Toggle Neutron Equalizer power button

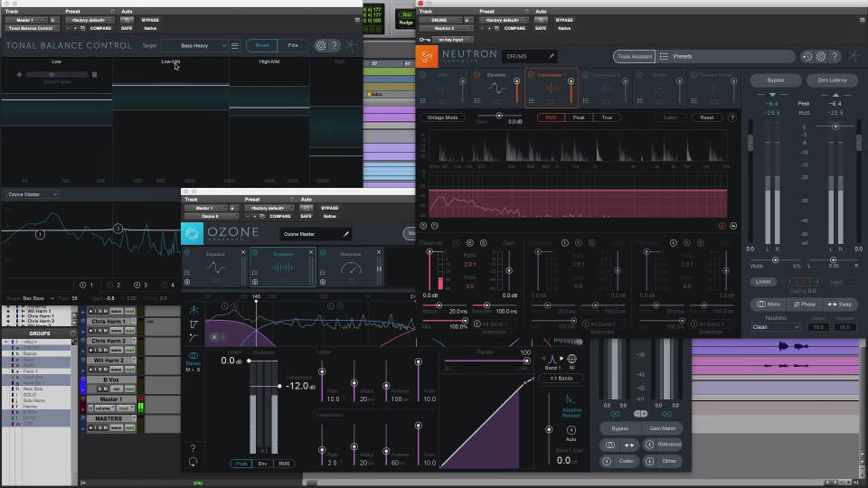476,75
